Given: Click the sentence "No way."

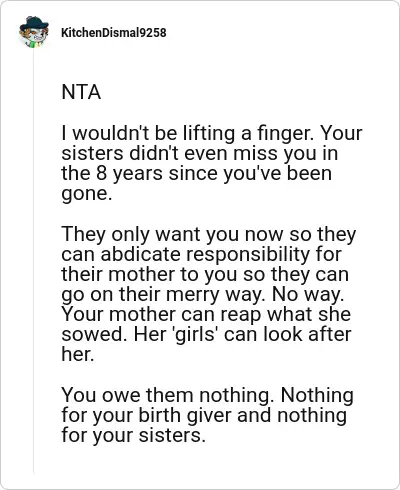Looking at the screenshot, I should (x=308, y=294).
